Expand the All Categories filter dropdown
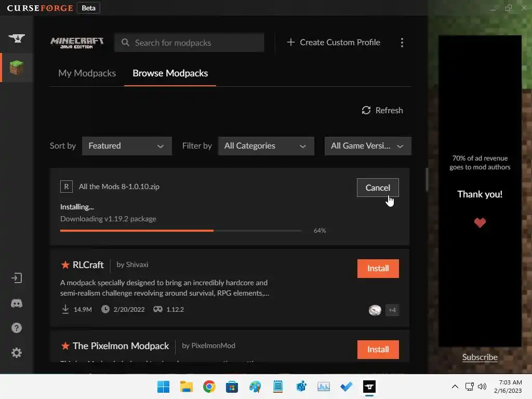This screenshot has width=532, height=399. tap(266, 146)
